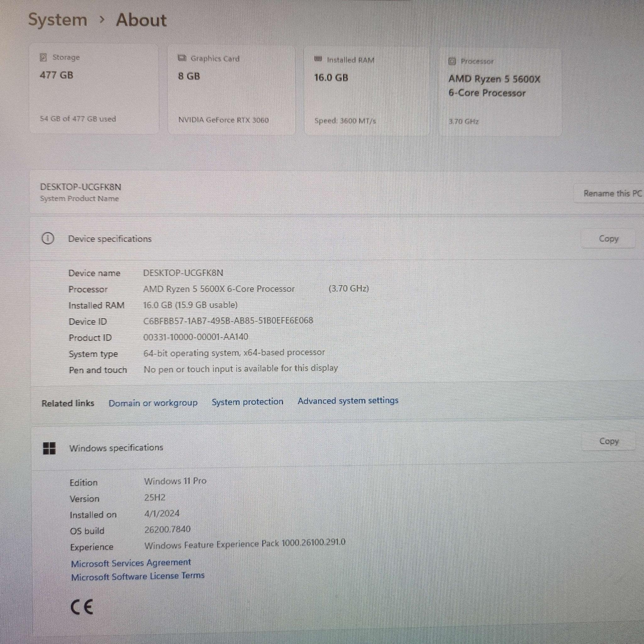Click "54 GB of 477 GB used" text
Viewport: 644px width, 644px height.
click(78, 119)
